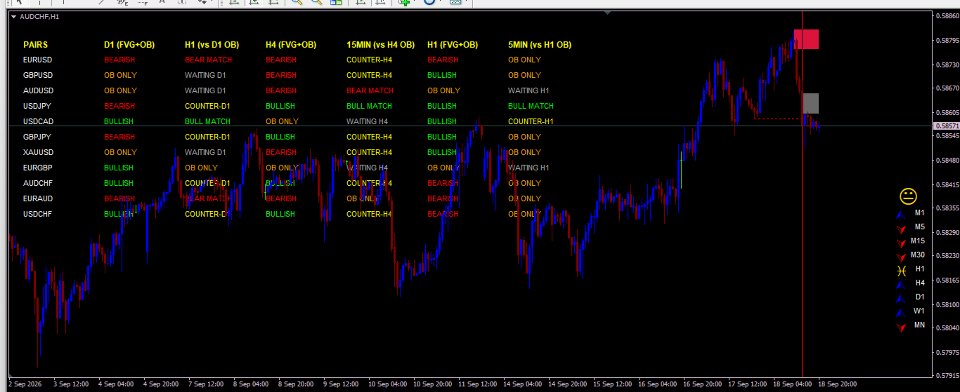This screenshot has height=392, width=960.
Task: Click the XAUUSD pair label
Action: pyautogui.click(x=38, y=153)
